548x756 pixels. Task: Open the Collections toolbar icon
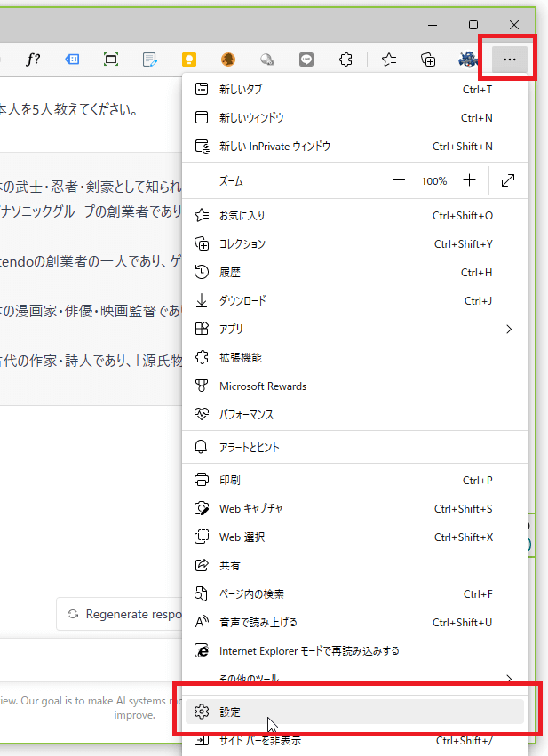[428, 60]
